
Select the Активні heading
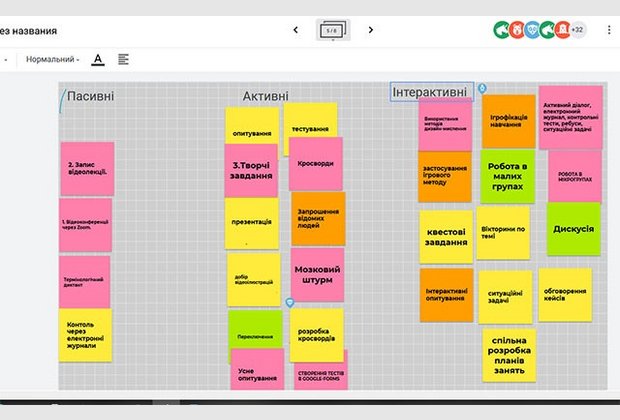[x=265, y=96]
